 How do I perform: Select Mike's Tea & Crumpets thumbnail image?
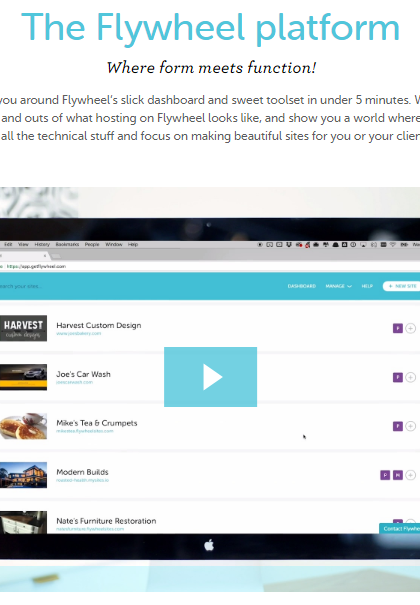(x=23, y=426)
